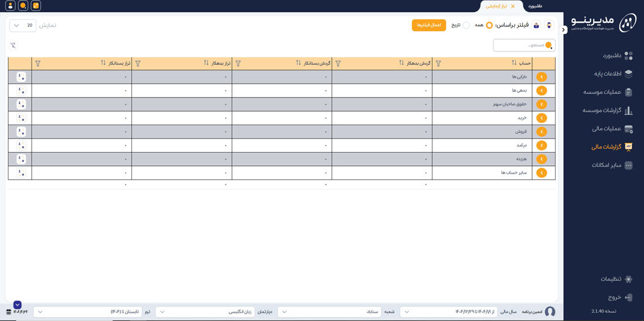Click the اعمال فیلترها button

pos(429,25)
